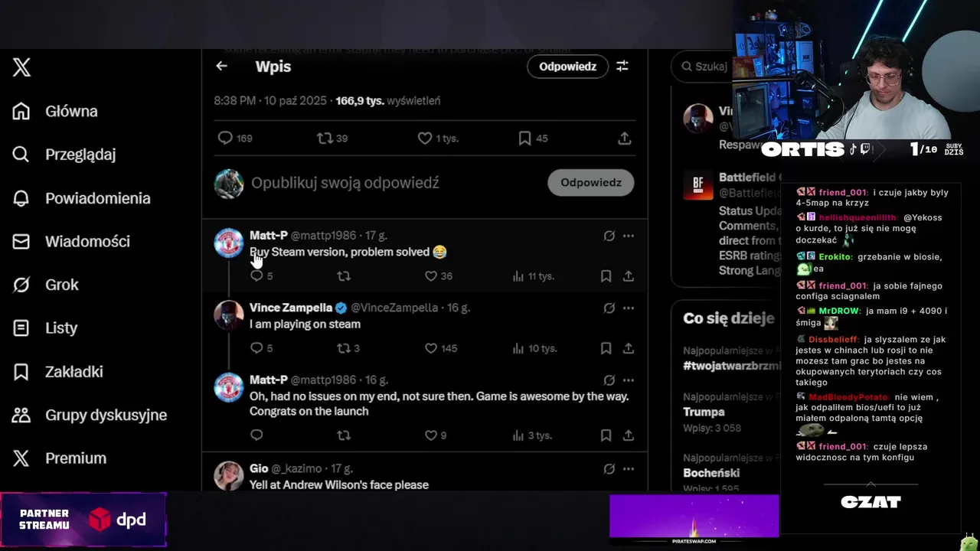Open Vince Zampella's avatar picture

(x=228, y=315)
